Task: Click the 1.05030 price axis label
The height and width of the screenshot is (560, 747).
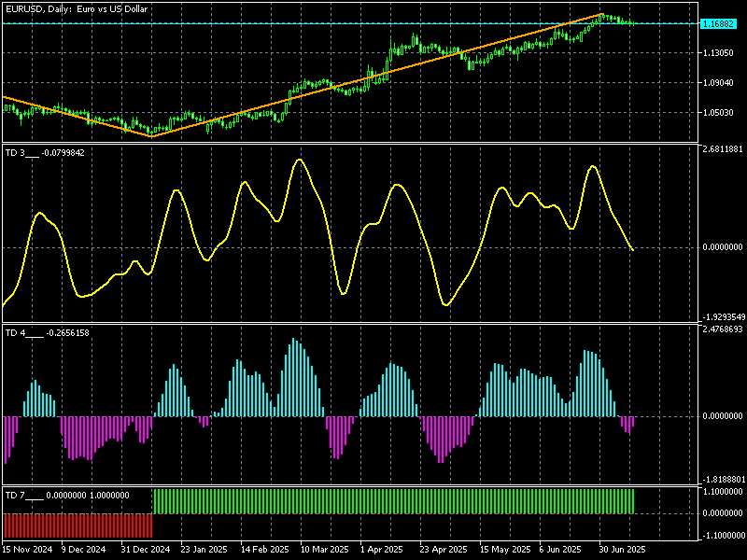Action: 718,113
